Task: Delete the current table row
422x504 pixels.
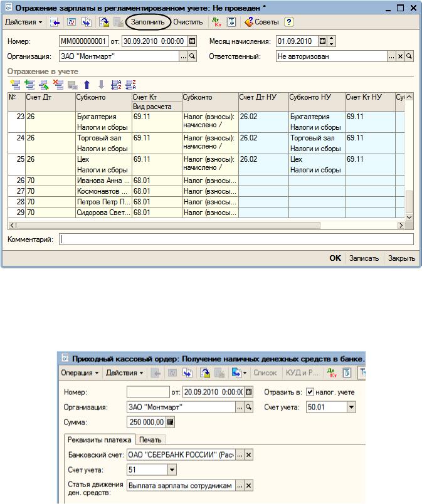Action: 58,85
